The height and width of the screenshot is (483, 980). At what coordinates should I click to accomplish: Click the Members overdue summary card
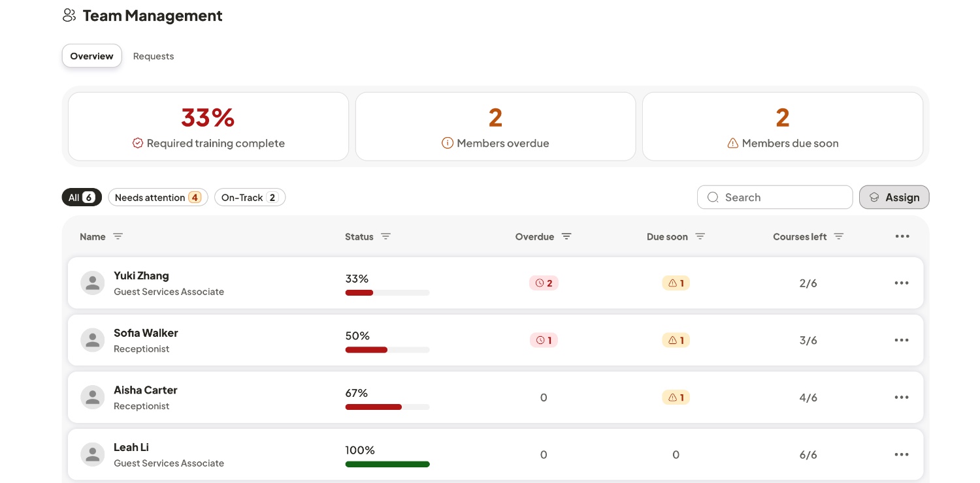pos(495,127)
